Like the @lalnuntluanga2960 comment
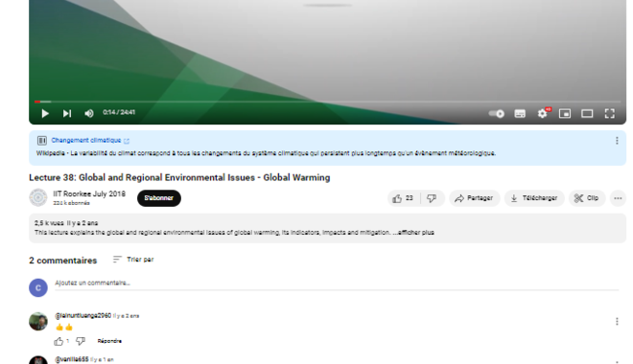Screen dimensions: 633x364 point(59,341)
